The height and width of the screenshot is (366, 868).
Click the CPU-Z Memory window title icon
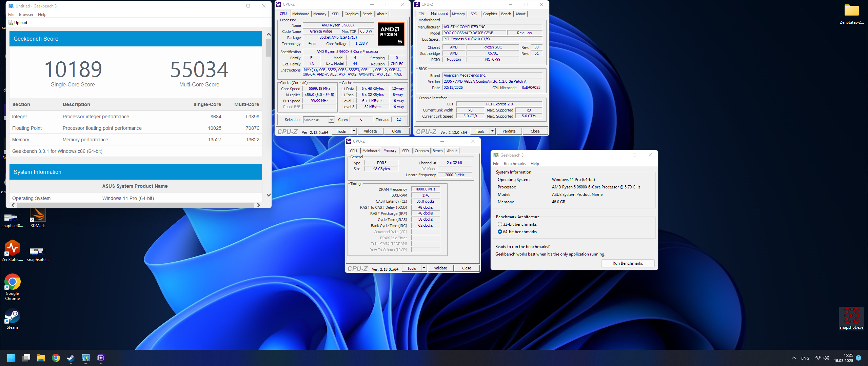click(349, 141)
